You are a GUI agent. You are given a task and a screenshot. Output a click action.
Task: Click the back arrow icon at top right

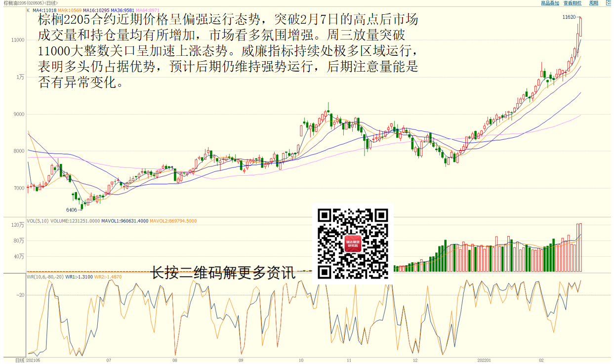pos(609,3)
